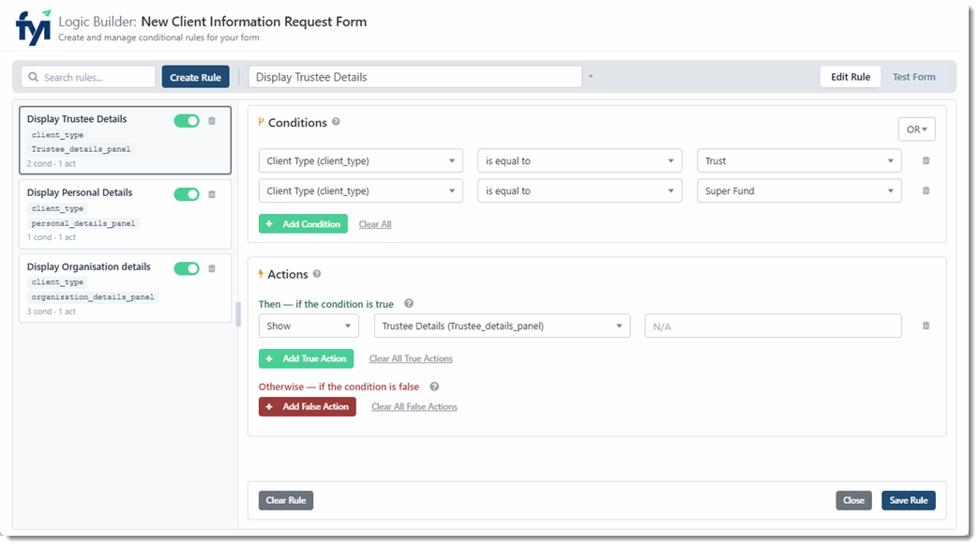Delete the Display Organisation details rule
Viewport: 980px width, 547px height.
pos(212,268)
